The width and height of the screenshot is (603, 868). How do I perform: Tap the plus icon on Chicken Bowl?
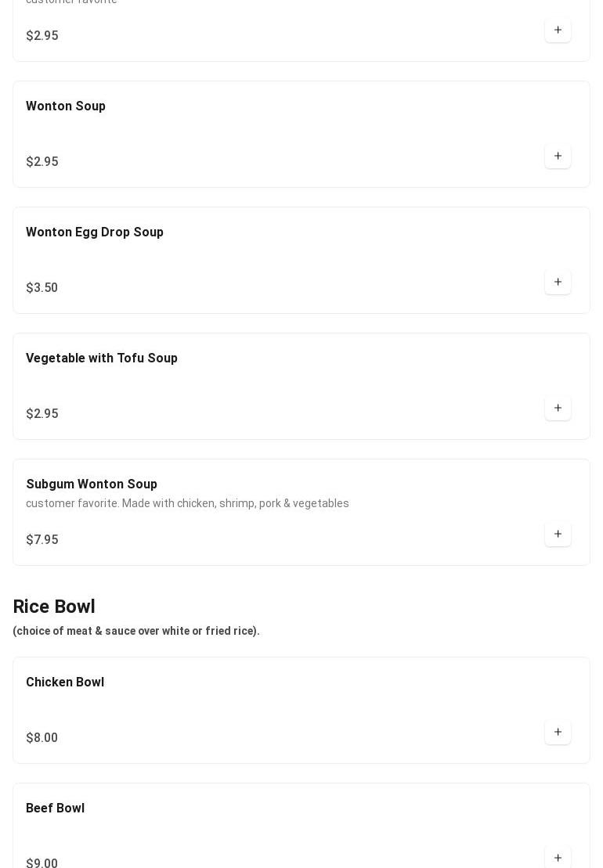[558, 732]
